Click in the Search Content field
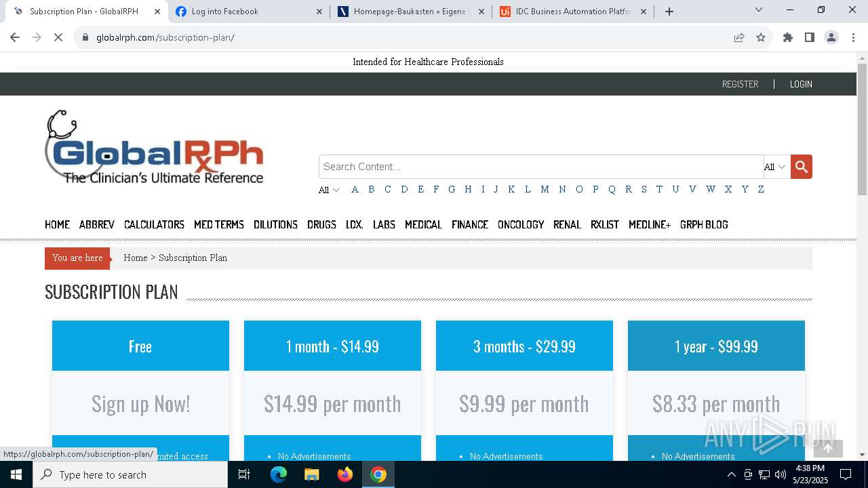The width and height of the screenshot is (868, 488). click(x=541, y=167)
